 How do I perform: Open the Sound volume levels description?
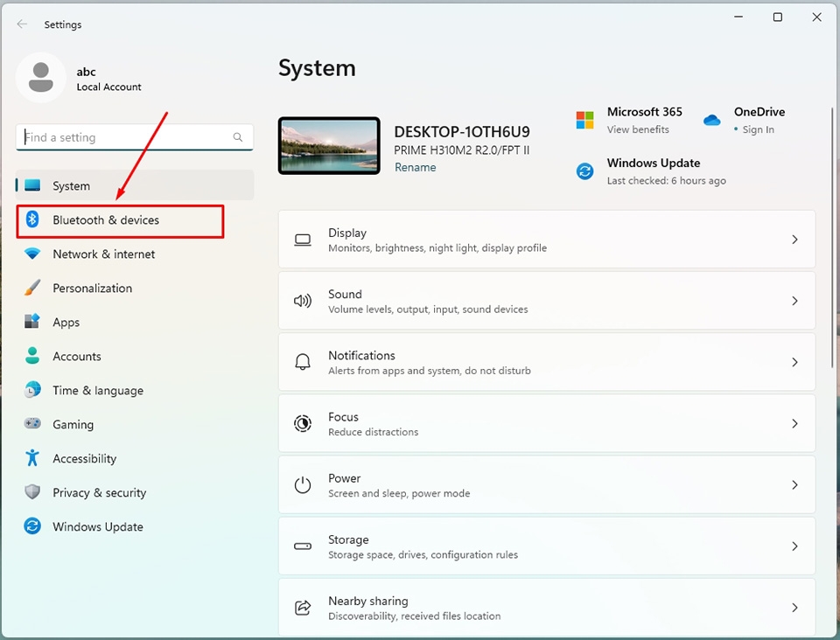coord(428,310)
